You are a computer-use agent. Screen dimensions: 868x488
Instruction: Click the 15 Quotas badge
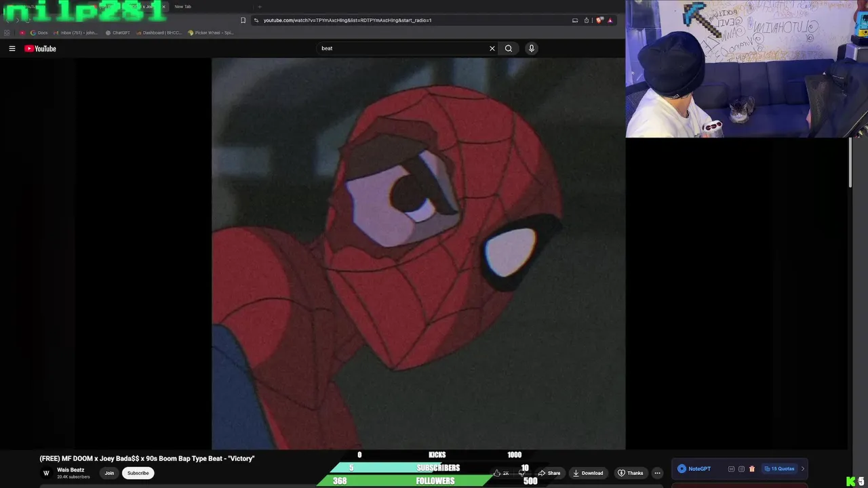[x=779, y=469]
